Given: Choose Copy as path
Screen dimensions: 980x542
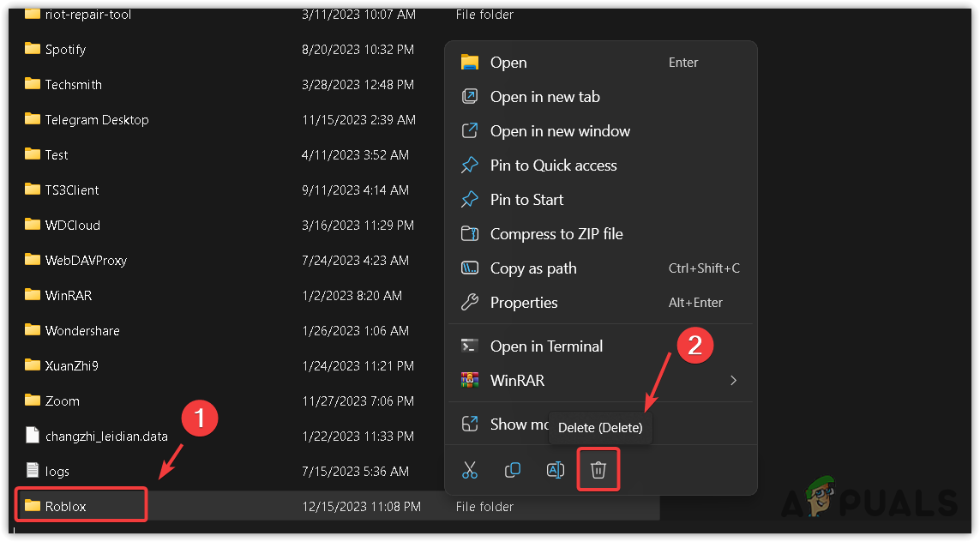Looking at the screenshot, I should 533,268.
